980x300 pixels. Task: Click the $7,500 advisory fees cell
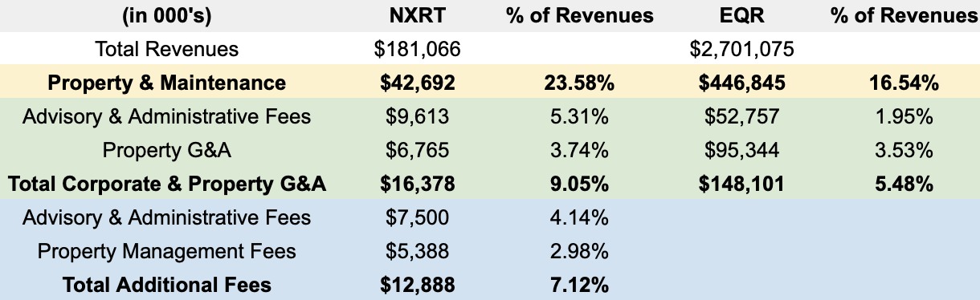(417, 217)
